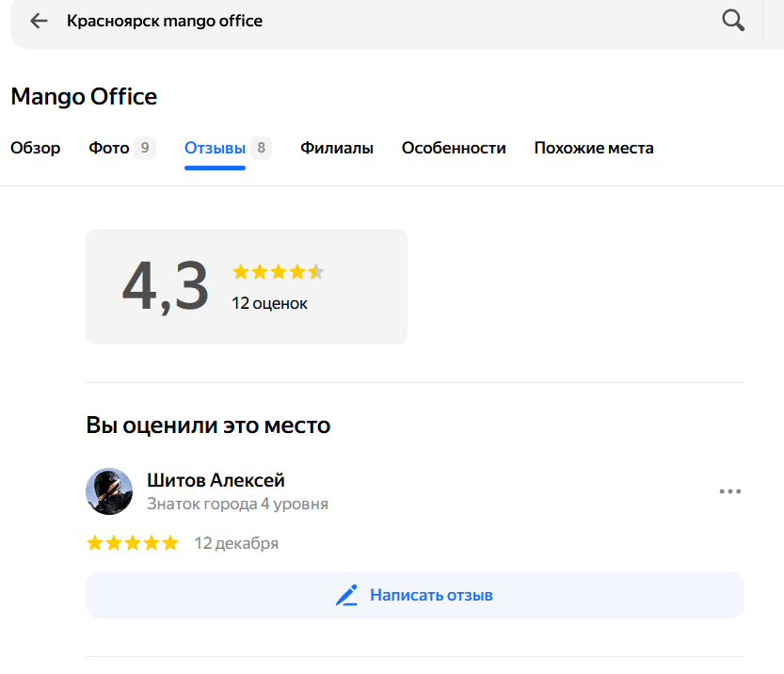The image size is (784, 674).
Task: Click the photo count badge 9
Action: (x=145, y=148)
